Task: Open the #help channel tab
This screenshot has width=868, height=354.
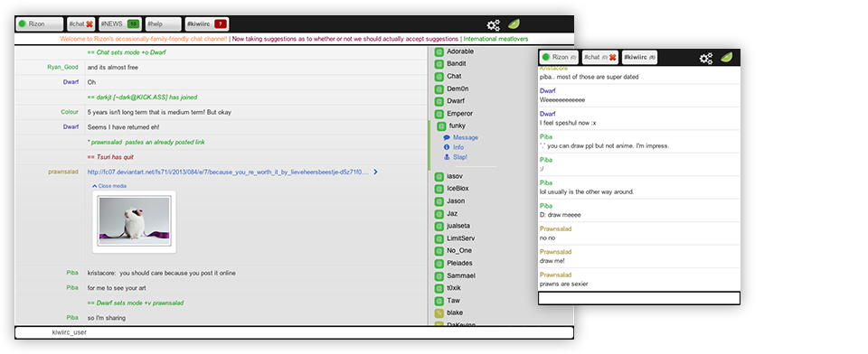Action: coord(164,24)
